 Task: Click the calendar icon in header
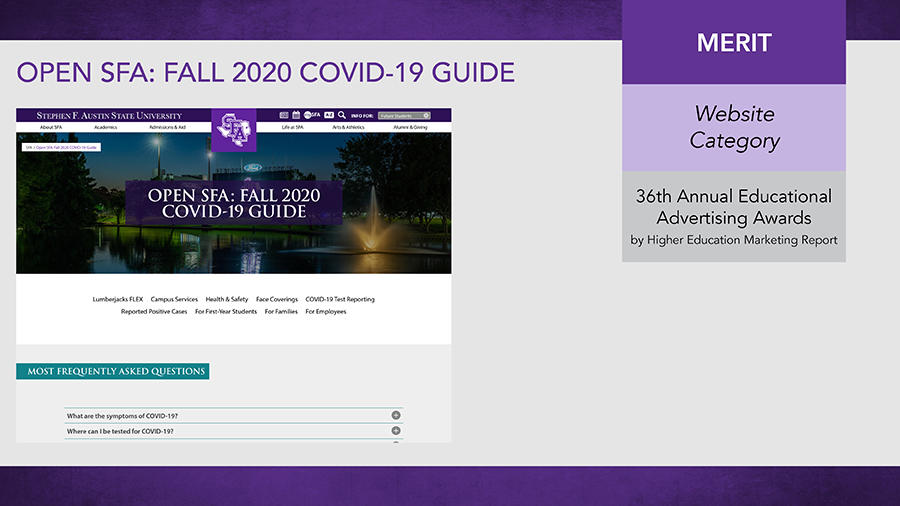pyautogui.click(x=297, y=115)
